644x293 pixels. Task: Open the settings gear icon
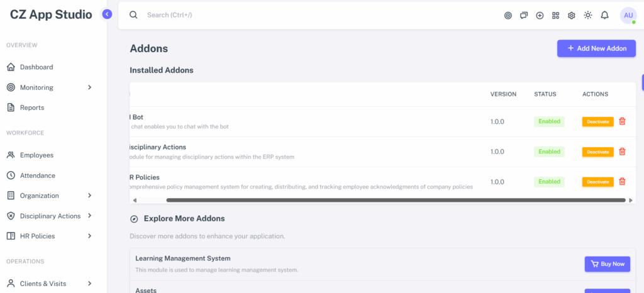tap(571, 16)
